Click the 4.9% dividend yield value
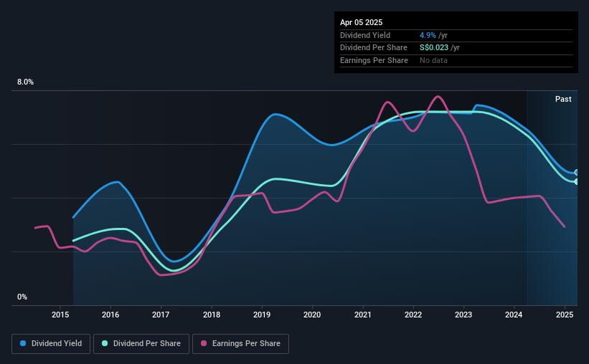 coord(428,35)
